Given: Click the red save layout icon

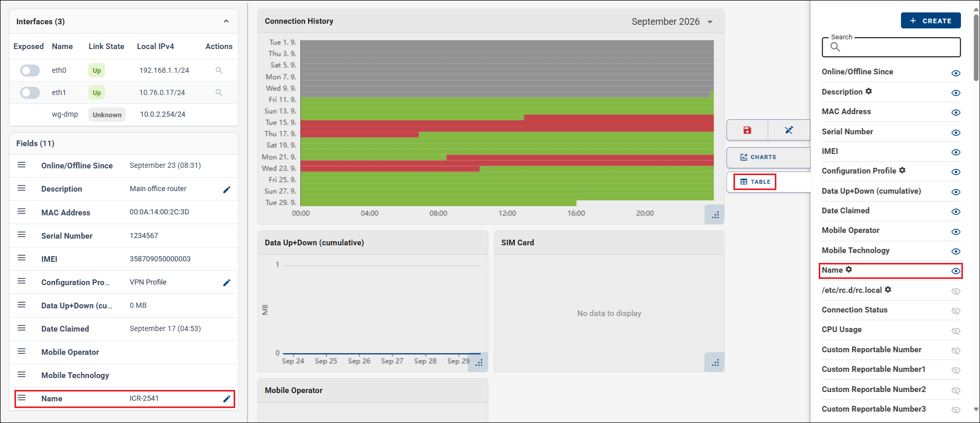Looking at the screenshot, I should click(747, 130).
